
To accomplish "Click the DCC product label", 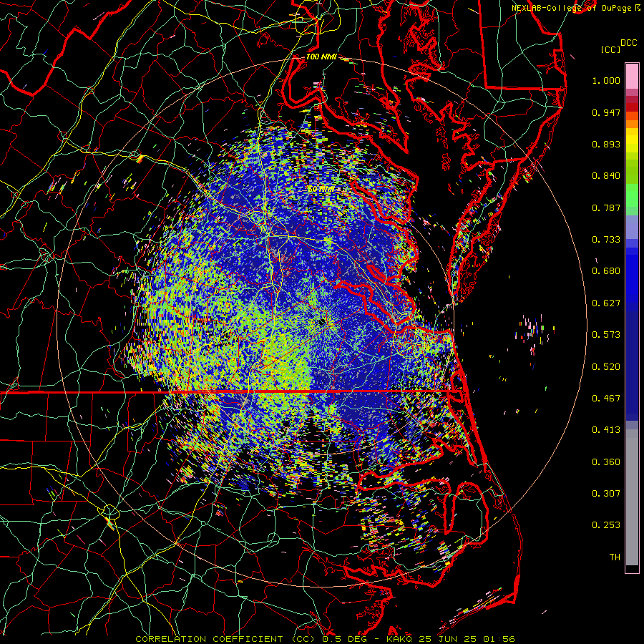I will (x=628, y=43).
